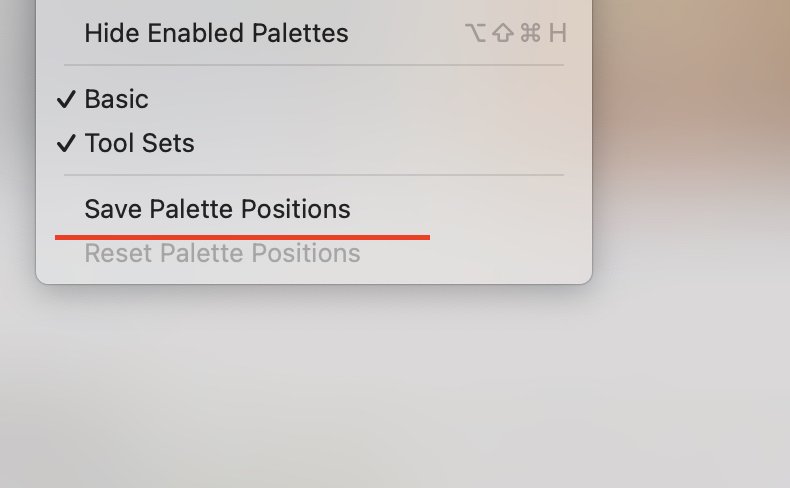
Task: Click the greyed-out Reset menu entry
Action: 222,254
